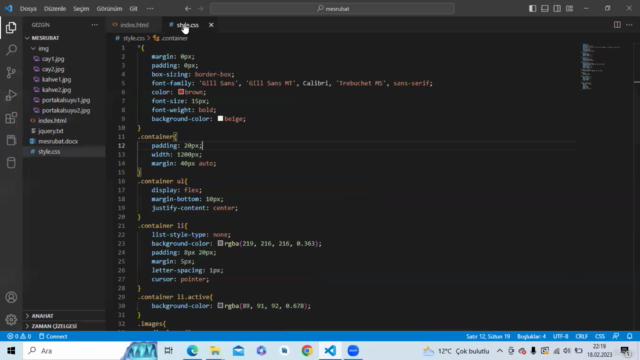
Task: Open kahve1.jpg in explorer
Action: click(56, 80)
